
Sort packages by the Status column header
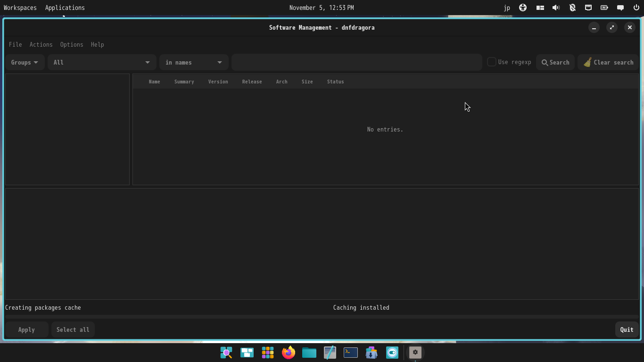(336, 82)
